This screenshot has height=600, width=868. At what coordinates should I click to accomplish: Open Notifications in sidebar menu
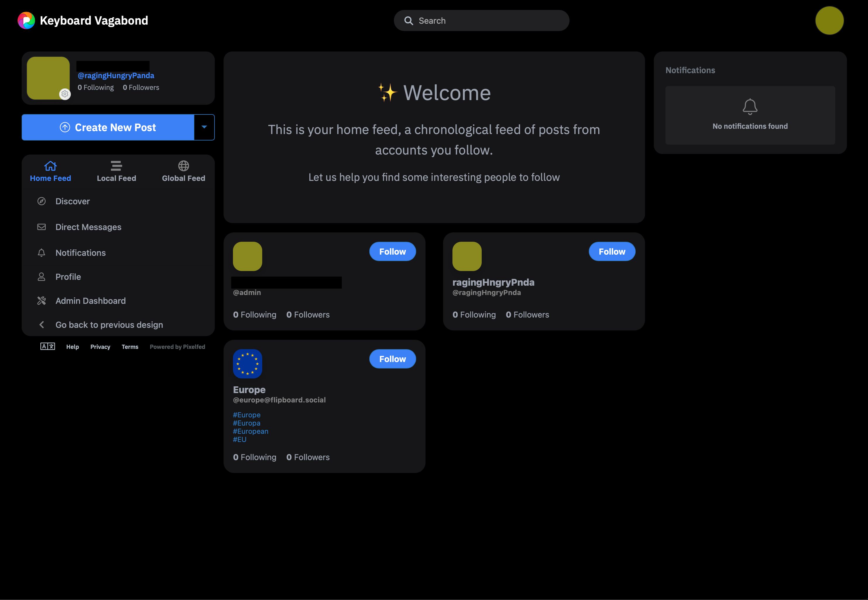coord(80,253)
